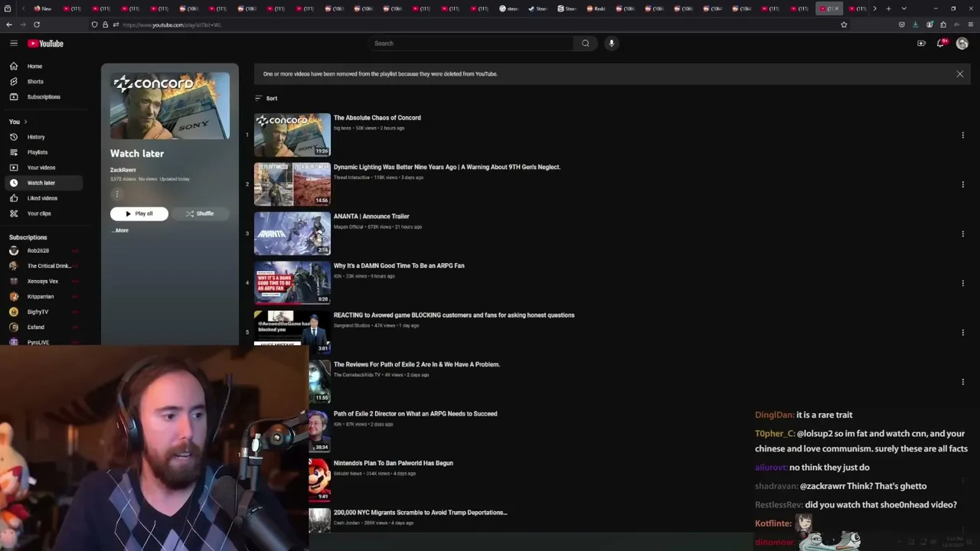Open The Critical Drinker subscription channel
This screenshot has width=980, height=551.
coord(43,266)
